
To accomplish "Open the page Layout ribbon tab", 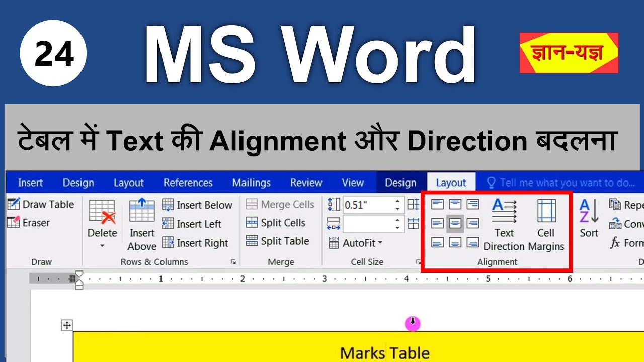I will pyautogui.click(x=129, y=183).
